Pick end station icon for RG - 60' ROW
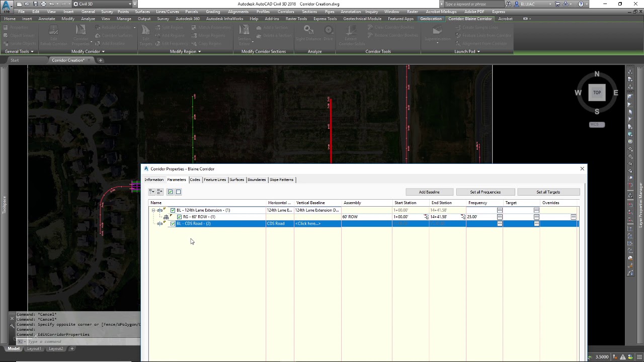The height and width of the screenshot is (362, 644). tap(463, 217)
